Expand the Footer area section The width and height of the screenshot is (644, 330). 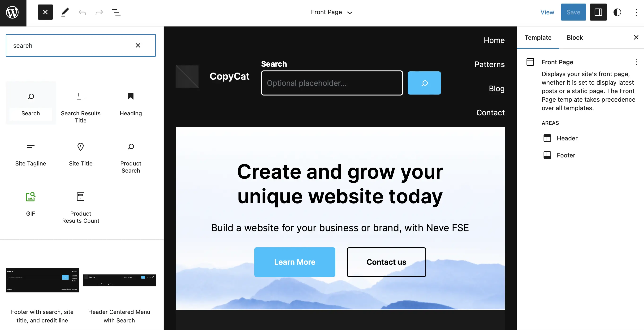(x=566, y=155)
